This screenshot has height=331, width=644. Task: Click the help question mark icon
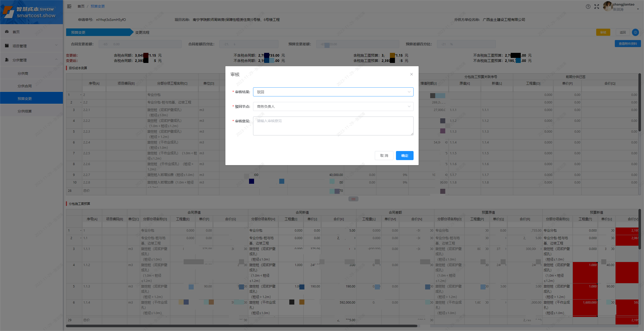(588, 7)
